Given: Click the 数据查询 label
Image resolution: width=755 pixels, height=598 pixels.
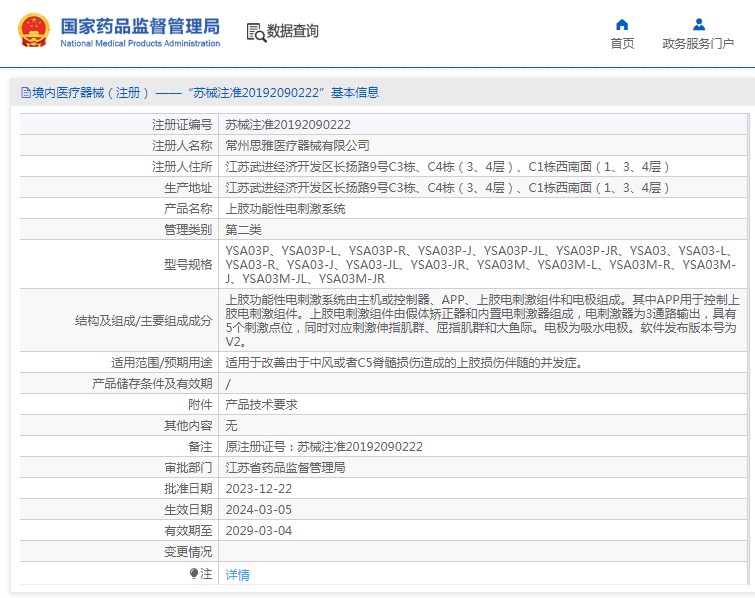Looking at the screenshot, I should pos(292,31).
